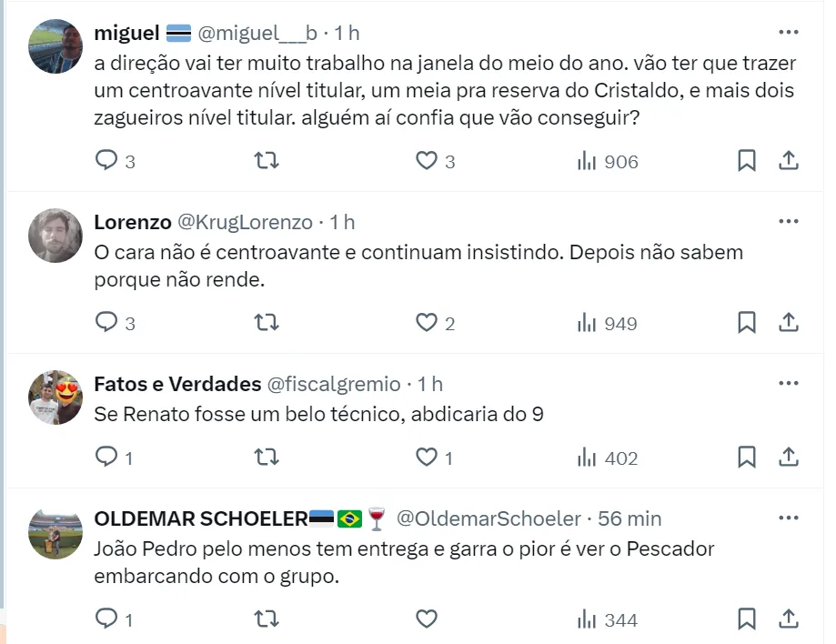Reply to miguel's tweet about the direção
The width and height of the screenshot is (836, 644).
click(x=107, y=161)
